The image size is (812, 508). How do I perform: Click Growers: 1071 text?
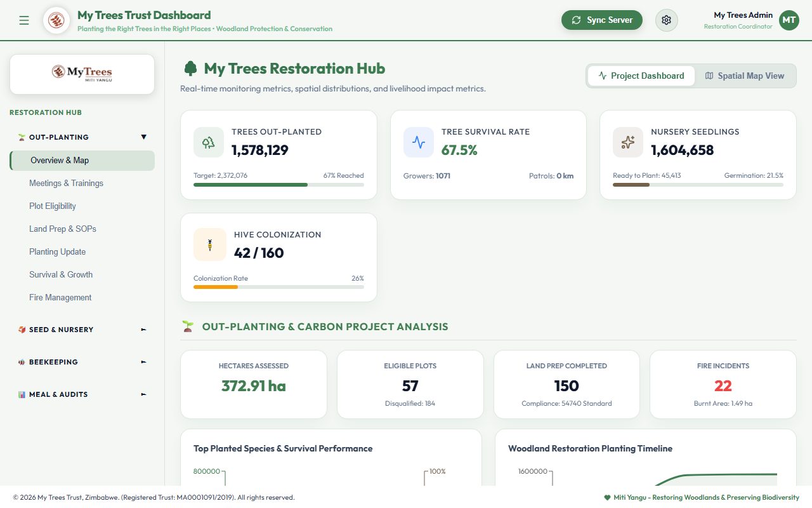427,176
